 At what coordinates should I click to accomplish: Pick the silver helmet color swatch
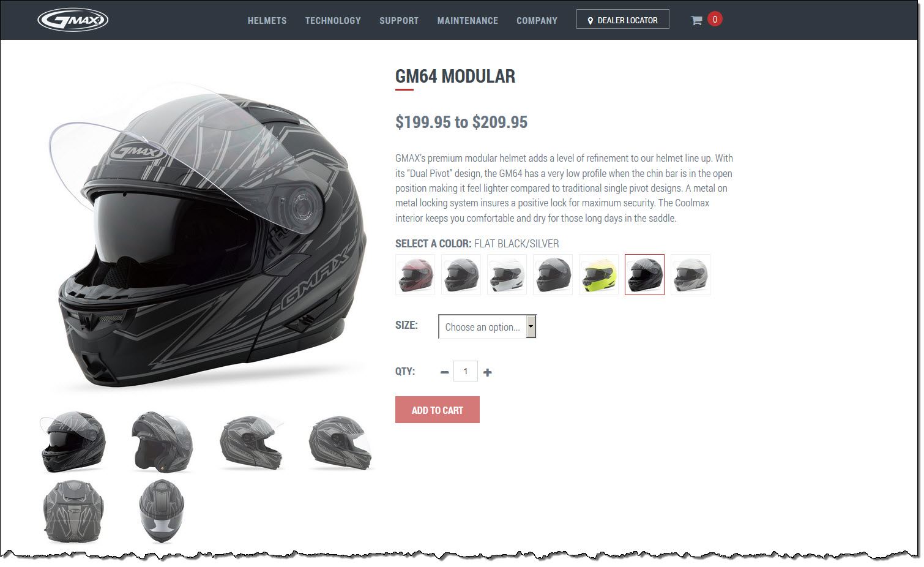690,274
